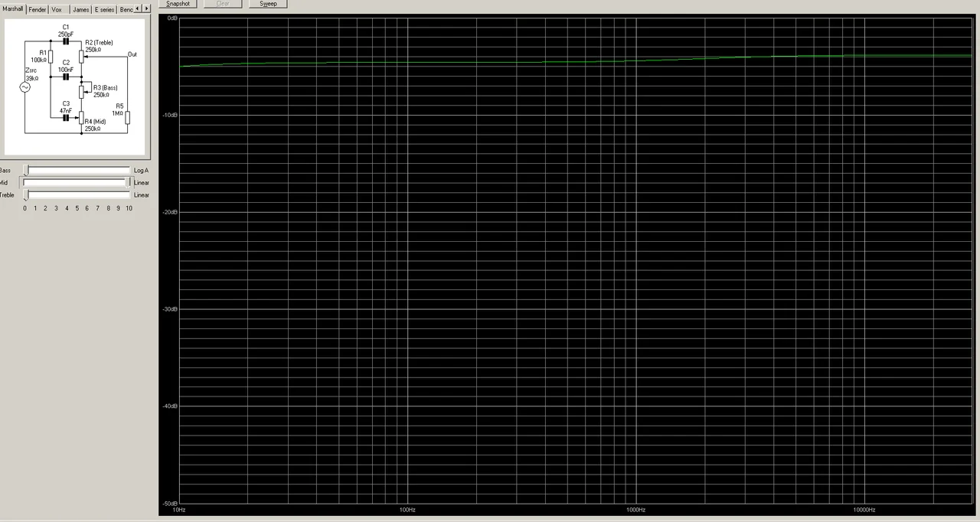The image size is (980, 522).
Task: Switch to the James tone stack tab
Action: tap(80, 8)
